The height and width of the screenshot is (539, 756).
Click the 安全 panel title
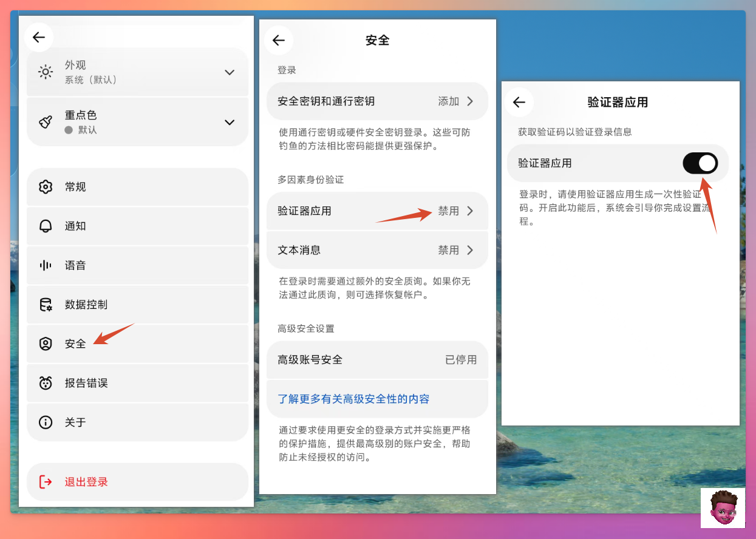377,41
